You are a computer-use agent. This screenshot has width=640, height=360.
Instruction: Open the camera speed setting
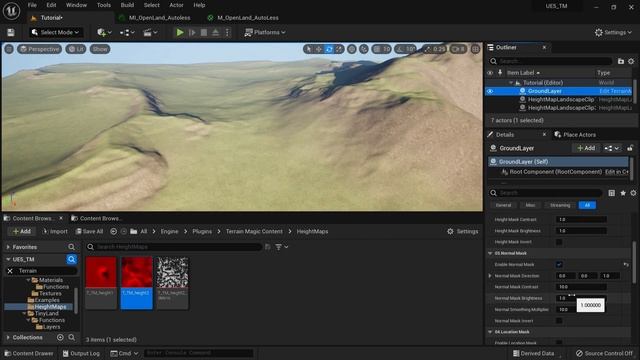pyautogui.click(x=459, y=49)
